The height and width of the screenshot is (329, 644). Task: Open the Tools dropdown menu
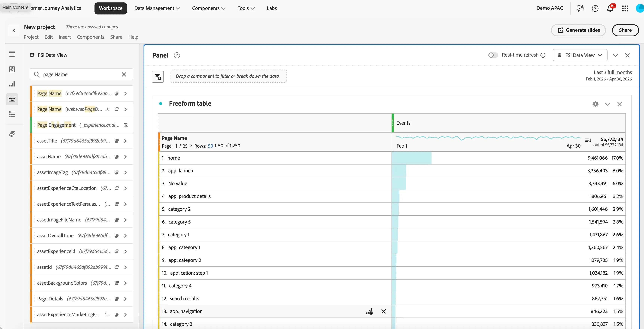[x=246, y=8]
